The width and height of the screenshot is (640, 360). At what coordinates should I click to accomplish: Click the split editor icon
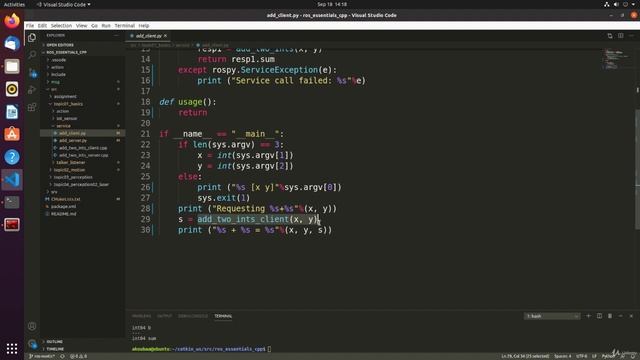620,36
